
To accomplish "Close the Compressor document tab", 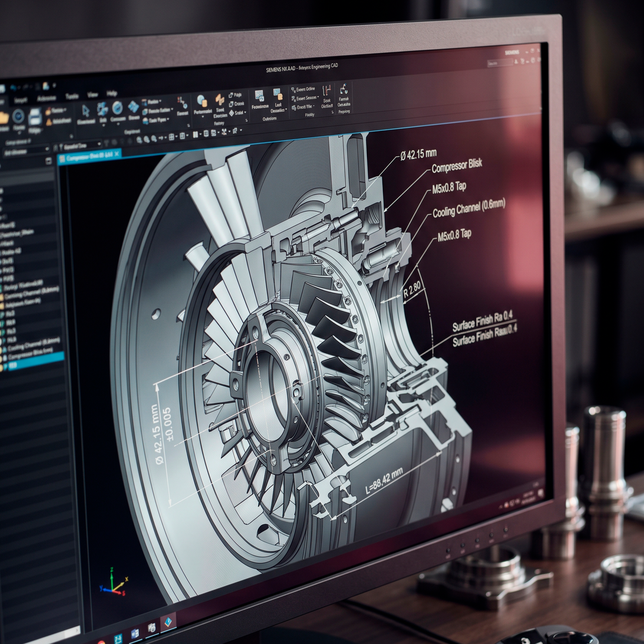I will (117, 155).
